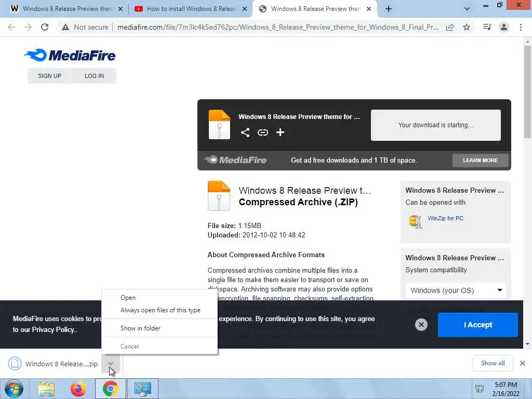Screen dimensions: 532x399
Task: Reload the MediaFire page
Action: [45, 27]
